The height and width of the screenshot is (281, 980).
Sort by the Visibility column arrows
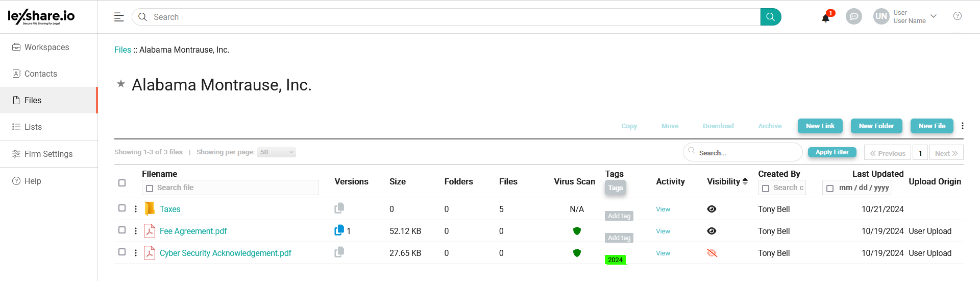(745, 181)
